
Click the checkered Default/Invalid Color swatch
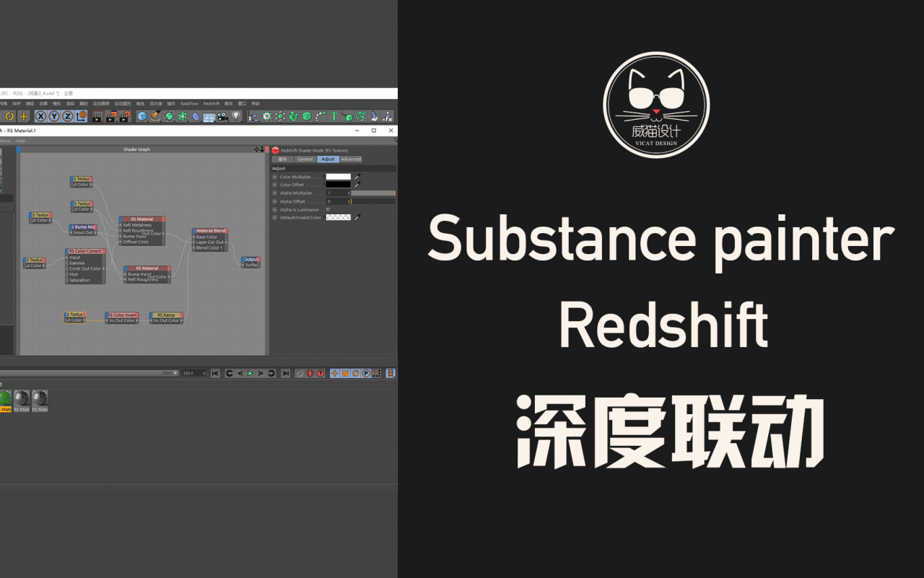339,217
